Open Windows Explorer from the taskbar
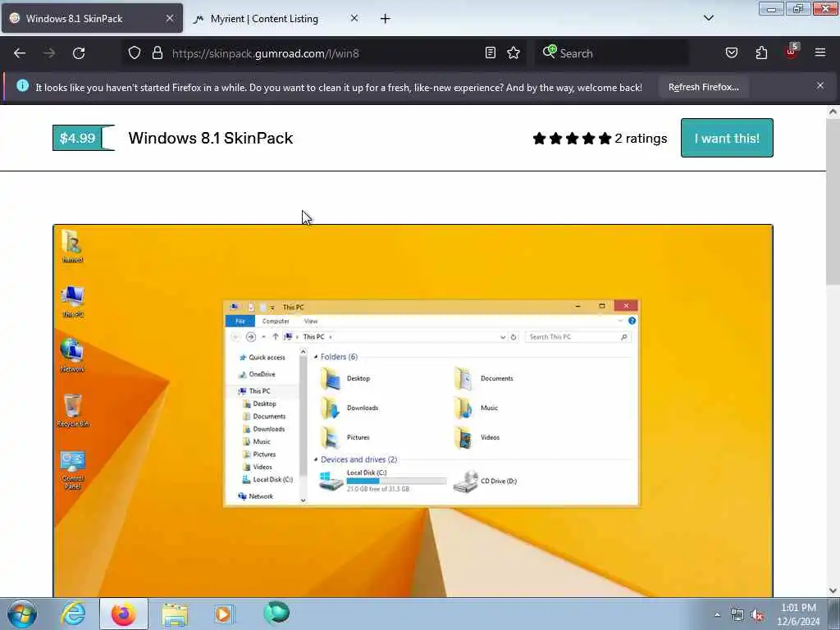Viewport: 840px width, 630px height. tap(175, 614)
